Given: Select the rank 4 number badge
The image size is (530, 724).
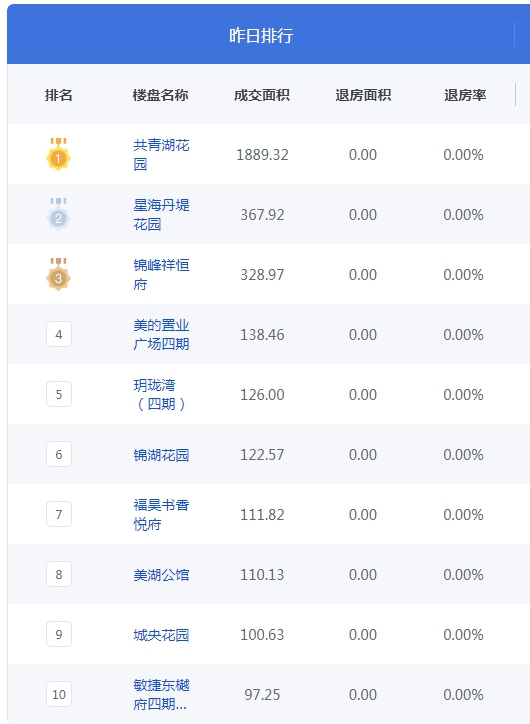Looking at the screenshot, I should pyautogui.click(x=59, y=334).
